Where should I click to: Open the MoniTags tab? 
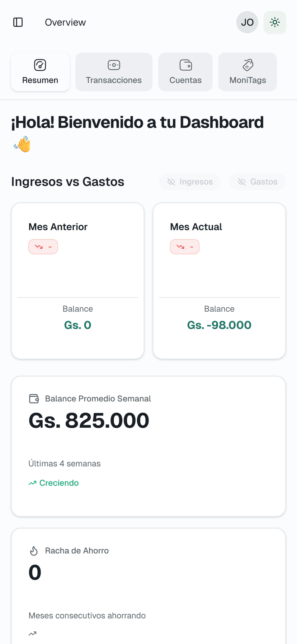tap(247, 72)
